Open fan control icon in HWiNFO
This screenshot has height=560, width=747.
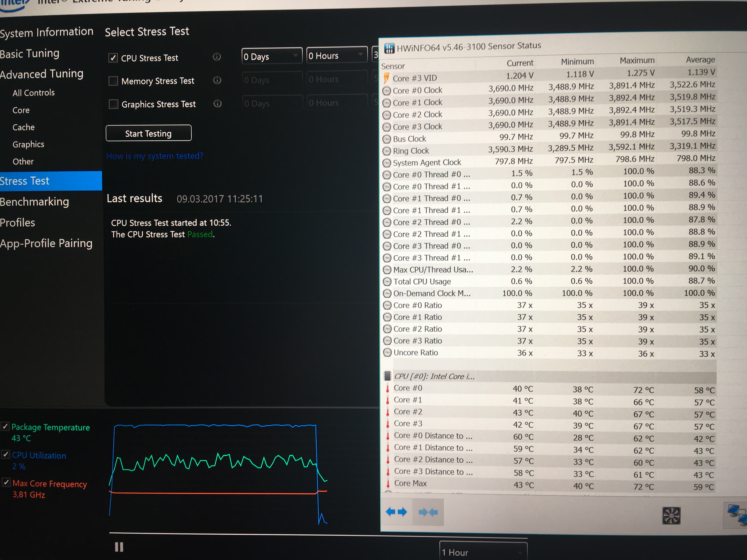point(671,515)
